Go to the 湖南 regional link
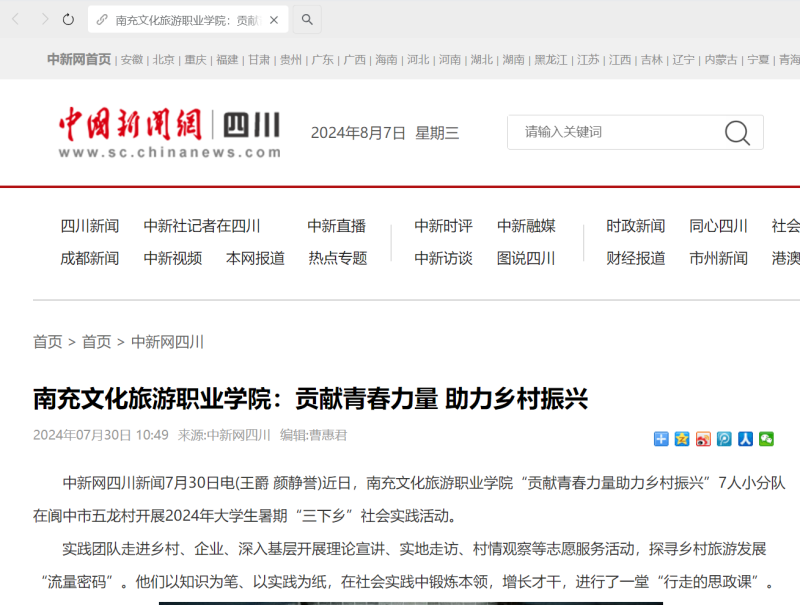Screen dimensions: 800x605 (x=513, y=60)
